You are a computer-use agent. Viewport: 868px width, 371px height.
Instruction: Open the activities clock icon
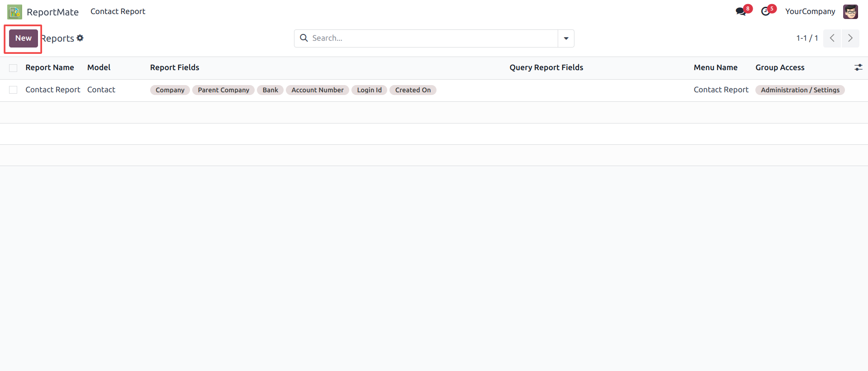click(765, 11)
